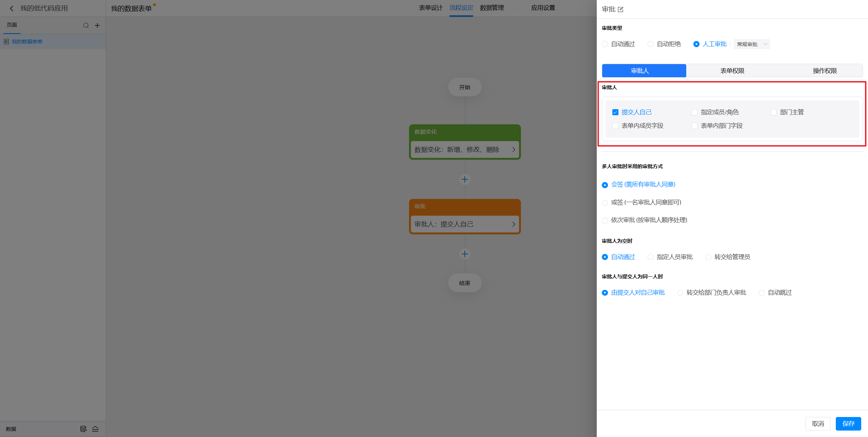Click the collapse icon at bottom-left panel
Viewport: 868px width, 437px height.
[95, 429]
